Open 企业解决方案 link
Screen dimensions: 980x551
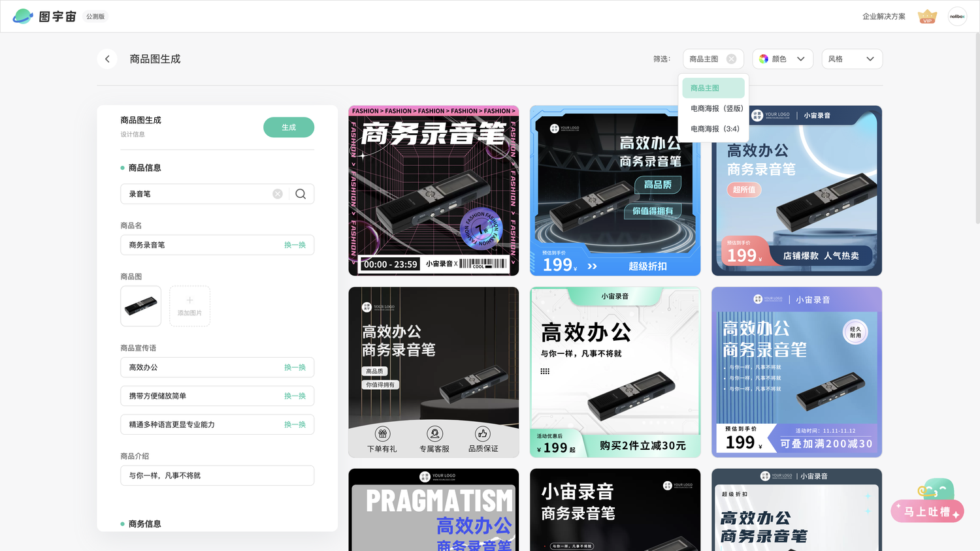[x=883, y=16]
